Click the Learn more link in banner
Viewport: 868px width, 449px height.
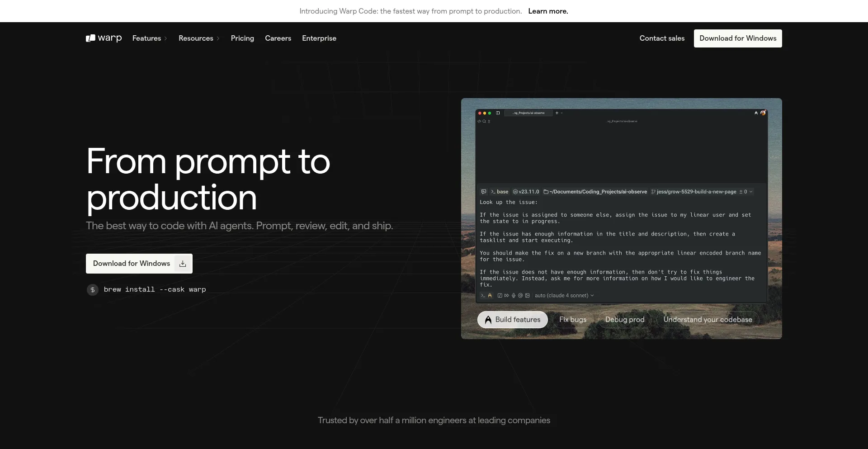[548, 11]
